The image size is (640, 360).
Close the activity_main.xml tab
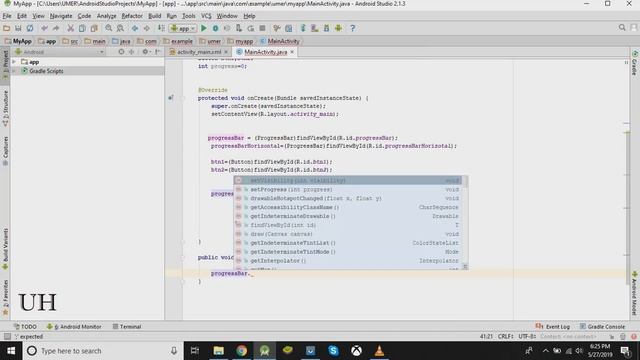click(226, 52)
